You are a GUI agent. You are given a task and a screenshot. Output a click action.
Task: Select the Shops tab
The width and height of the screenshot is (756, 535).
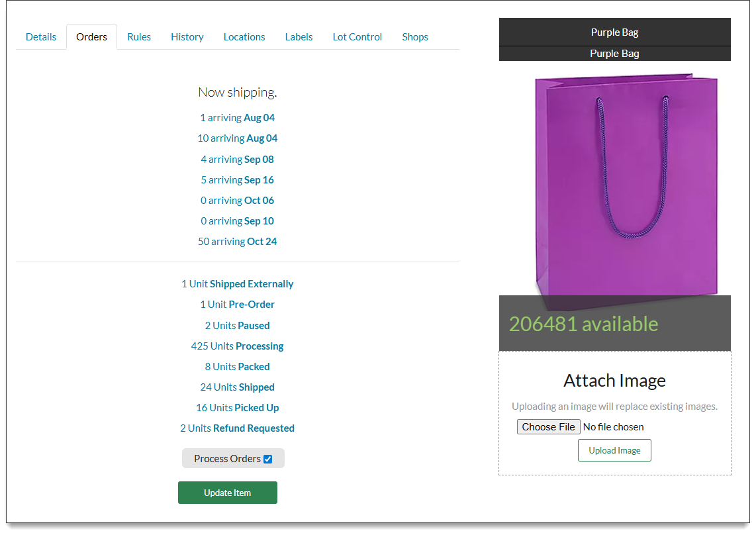pyautogui.click(x=414, y=37)
